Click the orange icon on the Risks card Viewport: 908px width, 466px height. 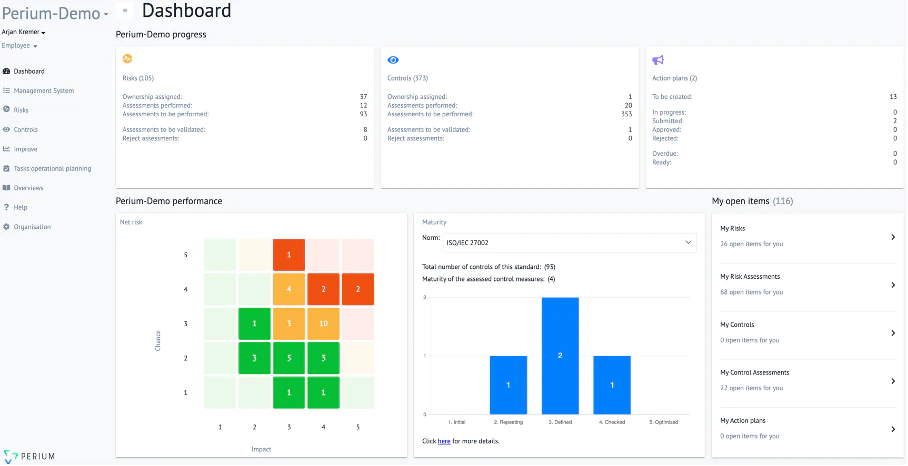(x=127, y=60)
